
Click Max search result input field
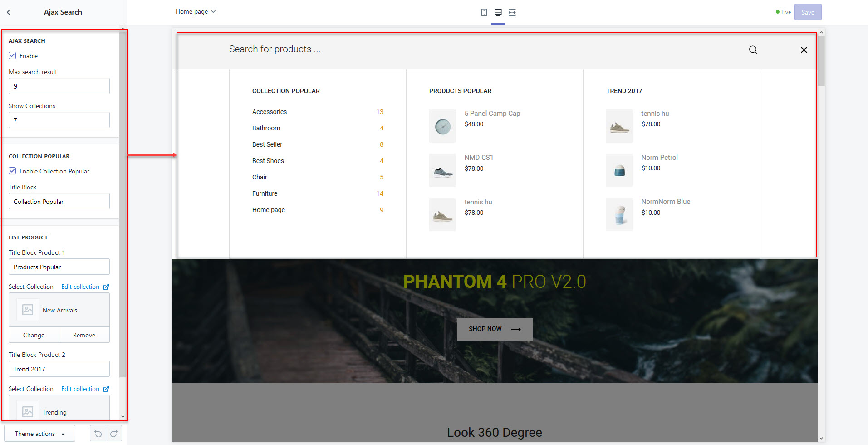click(59, 86)
